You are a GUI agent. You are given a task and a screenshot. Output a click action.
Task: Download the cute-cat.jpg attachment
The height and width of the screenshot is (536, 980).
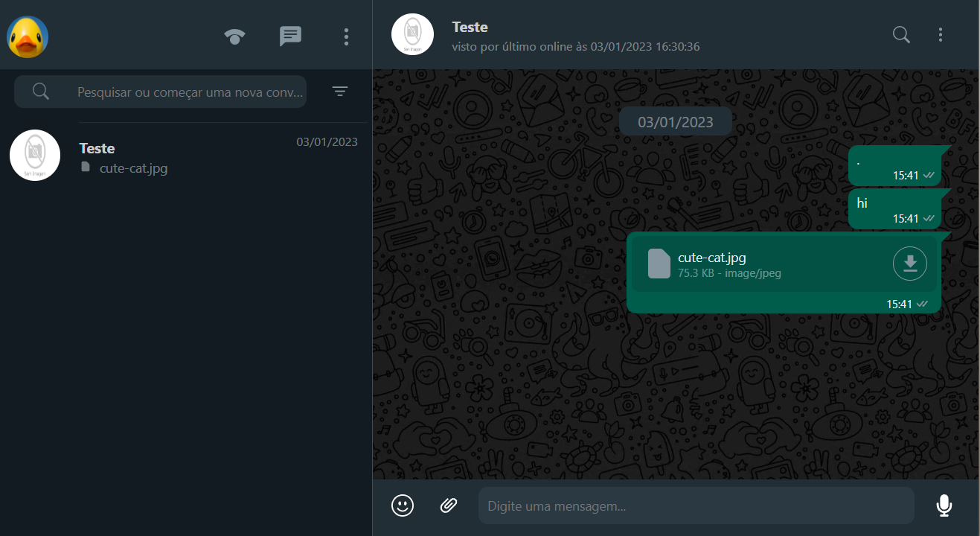(909, 264)
